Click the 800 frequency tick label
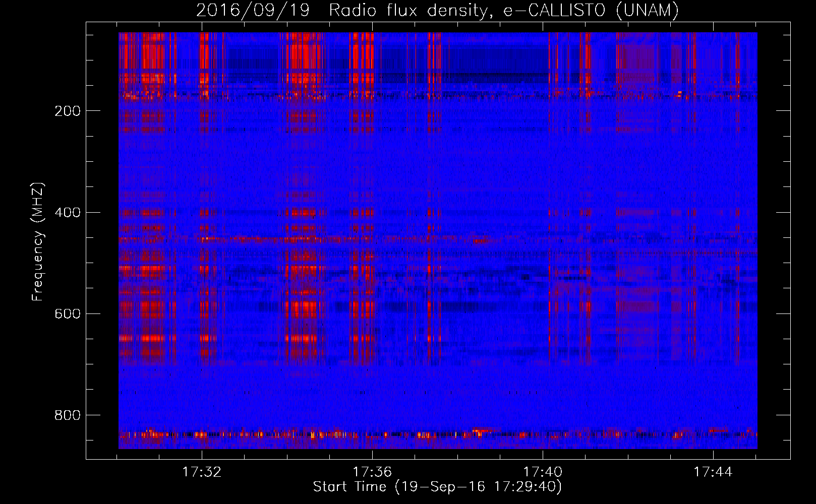The width and height of the screenshot is (816, 504). point(68,415)
